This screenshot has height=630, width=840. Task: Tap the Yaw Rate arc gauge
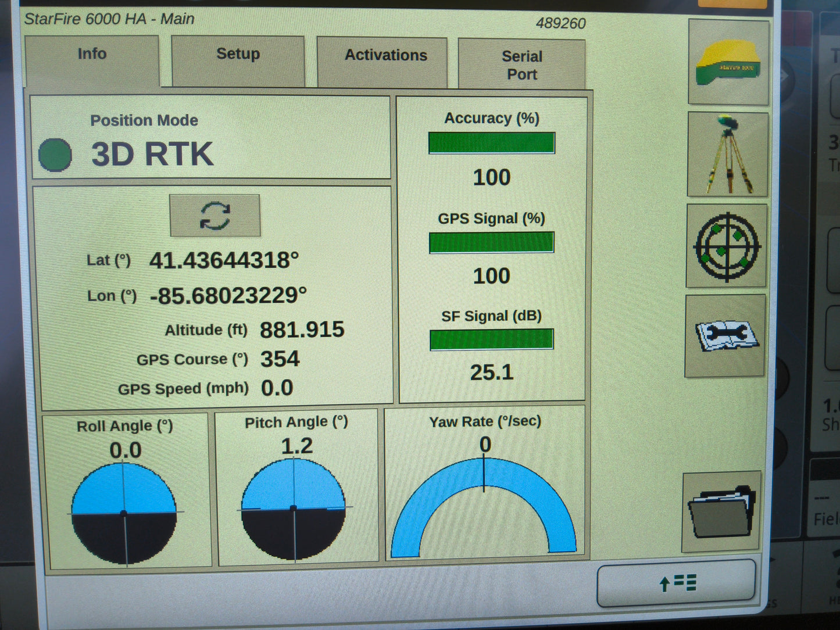coord(484,507)
